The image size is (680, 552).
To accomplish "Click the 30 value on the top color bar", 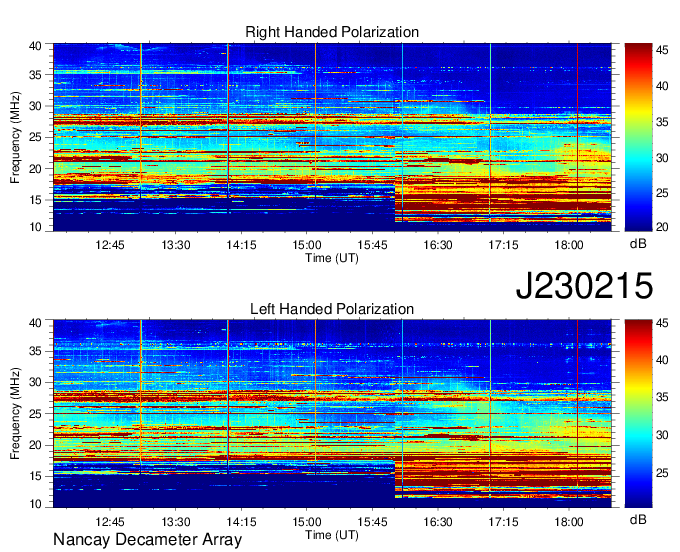I will coord(662,157).
